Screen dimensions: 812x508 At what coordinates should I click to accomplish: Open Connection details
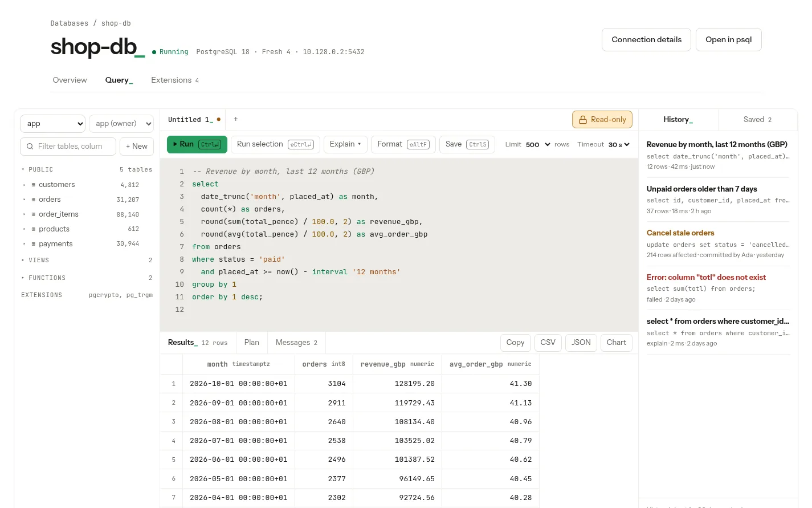646,40
